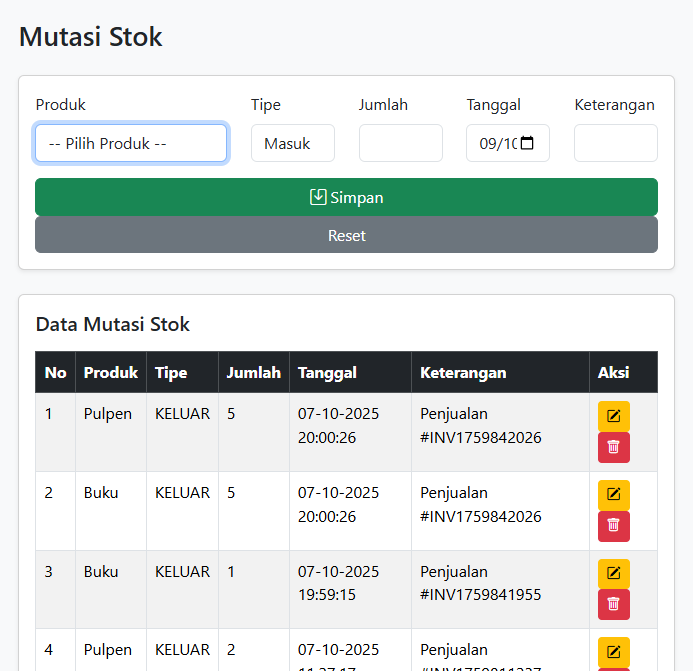Image resolution: width=693 pixels, height=671 pixels.
Task: Click the Jumlah column header
Action: [x=254, y=372]
